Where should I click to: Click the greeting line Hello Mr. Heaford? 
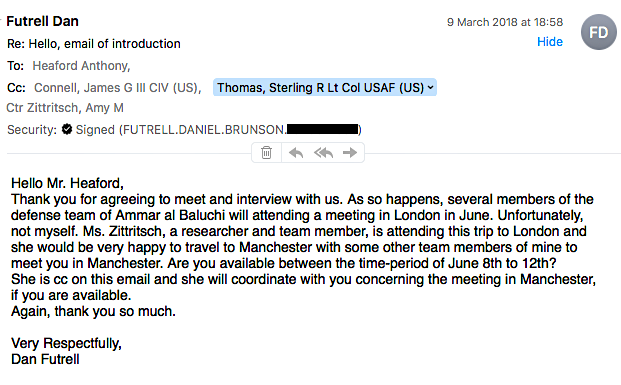coord(67,183)
